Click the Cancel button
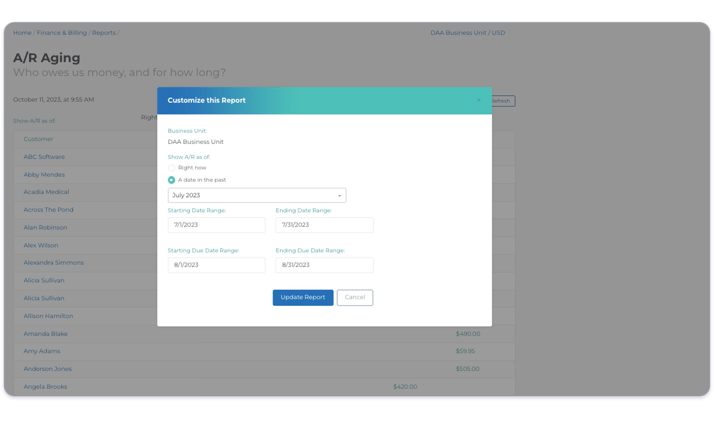 tap(355, 297)
